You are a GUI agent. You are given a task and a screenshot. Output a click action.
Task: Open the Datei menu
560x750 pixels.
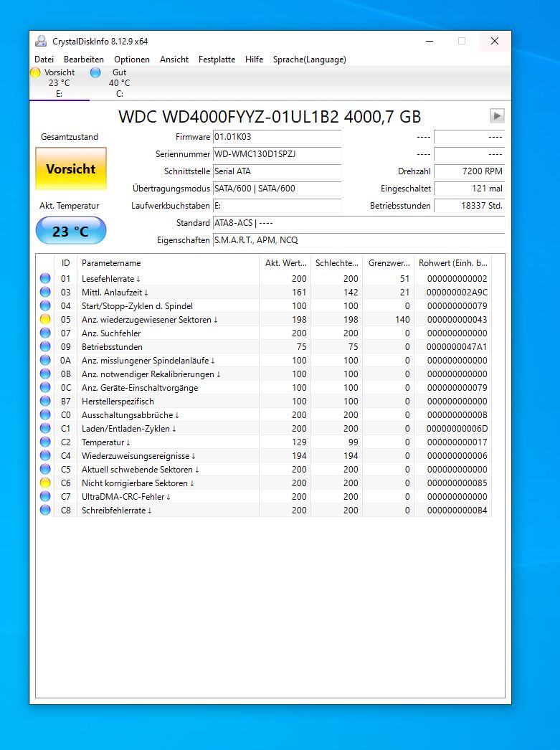point(44,60)
